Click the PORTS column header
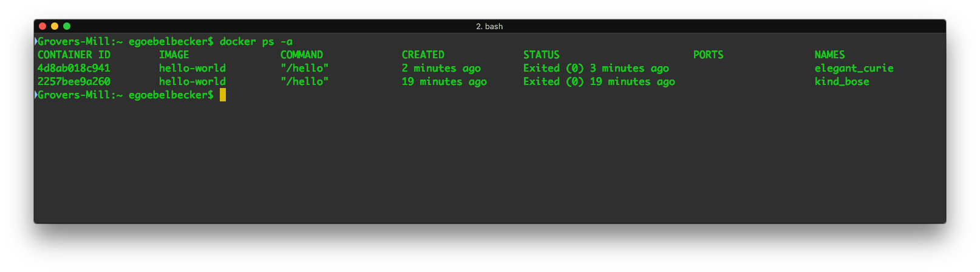Screen dimensions: 980x272 tap(709, 55)
